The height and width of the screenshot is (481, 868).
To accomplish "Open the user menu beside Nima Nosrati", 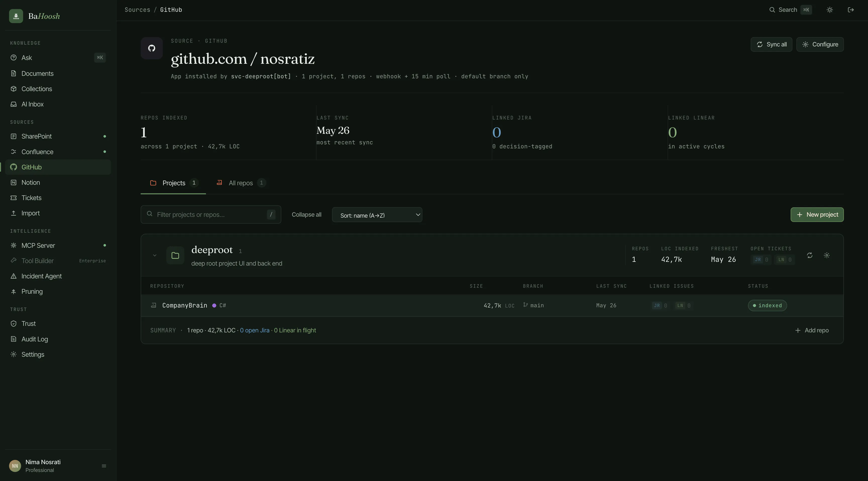I will tap(104, 466).
